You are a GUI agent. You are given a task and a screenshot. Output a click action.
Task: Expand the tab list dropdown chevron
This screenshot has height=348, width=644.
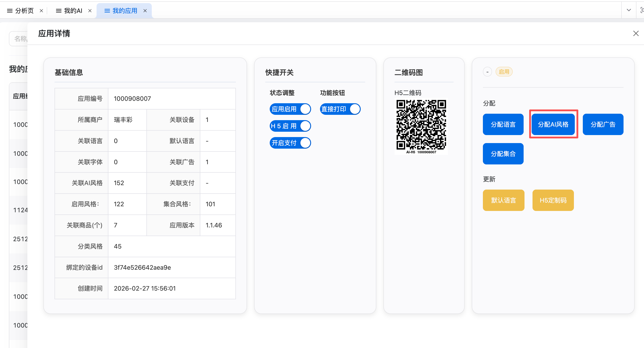629,10
